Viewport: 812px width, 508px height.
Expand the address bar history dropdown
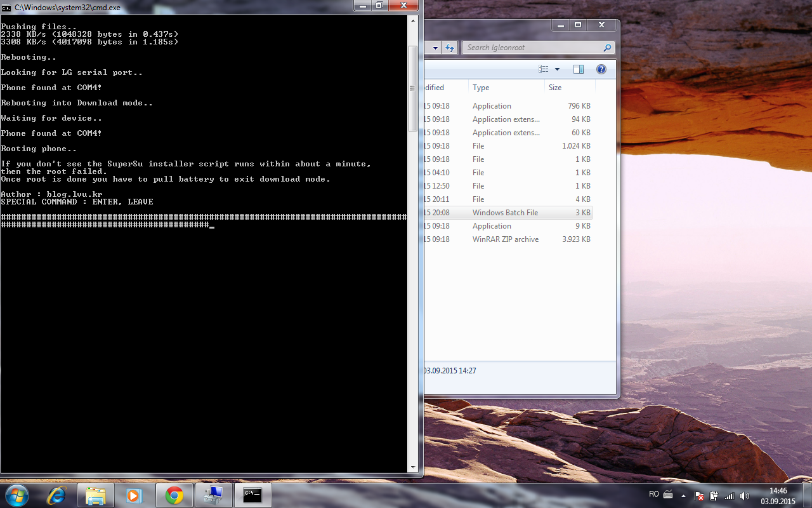435,48
